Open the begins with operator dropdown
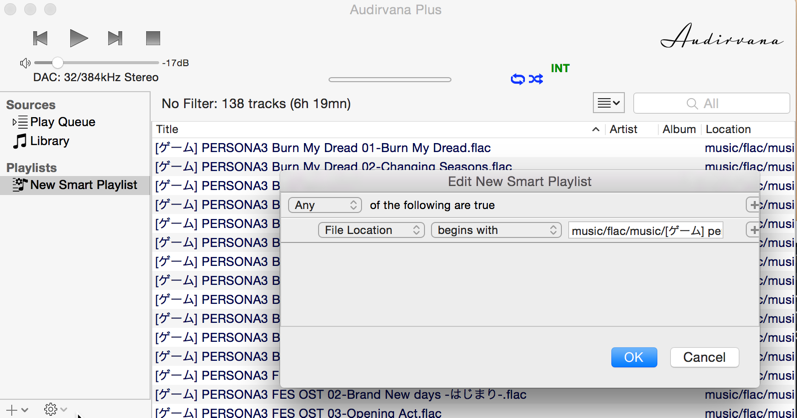The width and height of the screenshot is (797, 418). 496,230
